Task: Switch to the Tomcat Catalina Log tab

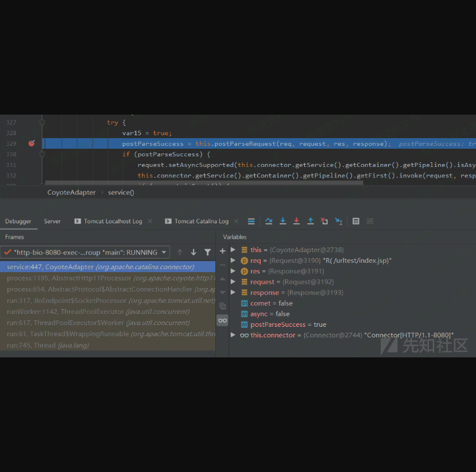Action: click(201, 221)
